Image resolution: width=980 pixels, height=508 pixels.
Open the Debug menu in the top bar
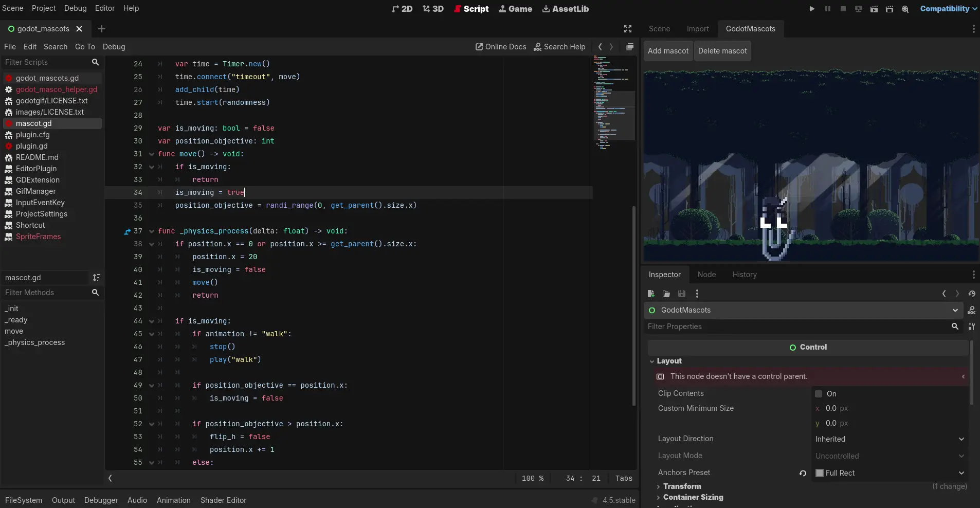coord(75,8)
